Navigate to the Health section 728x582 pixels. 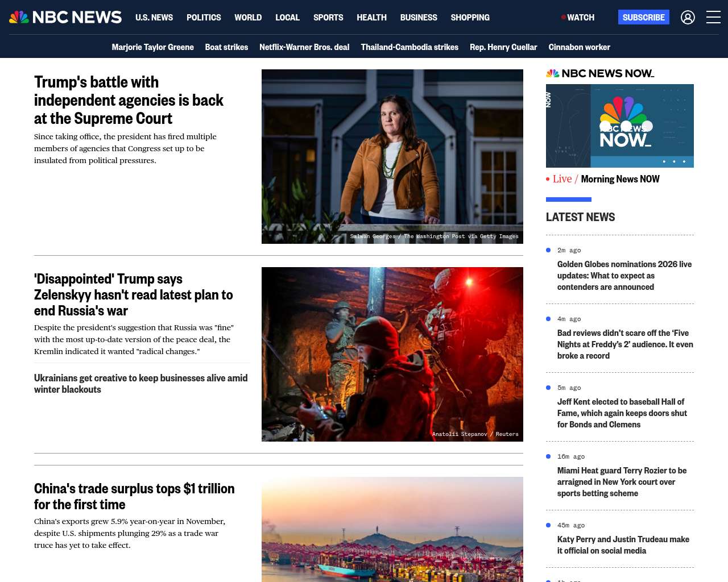coord(371,18)
